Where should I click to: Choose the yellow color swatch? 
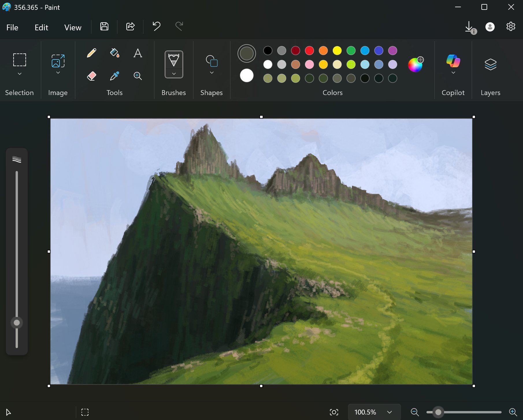click(x=337, y=51)
